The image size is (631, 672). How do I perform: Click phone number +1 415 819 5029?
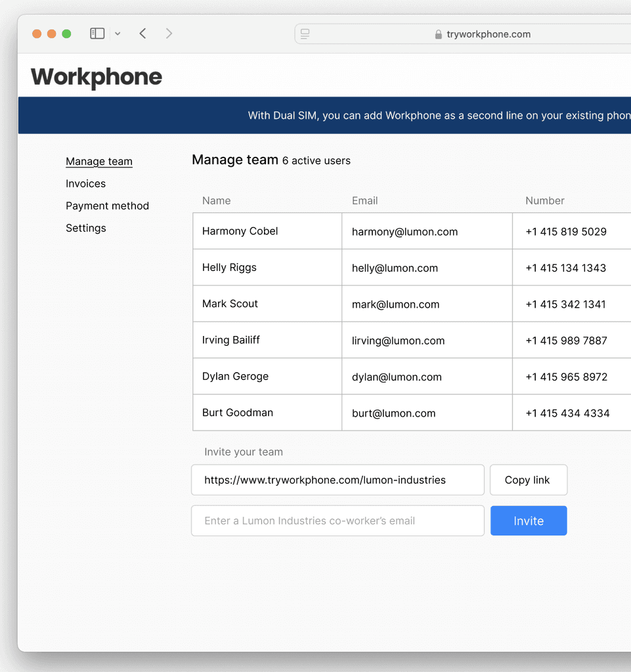click(x=566, y=232)
